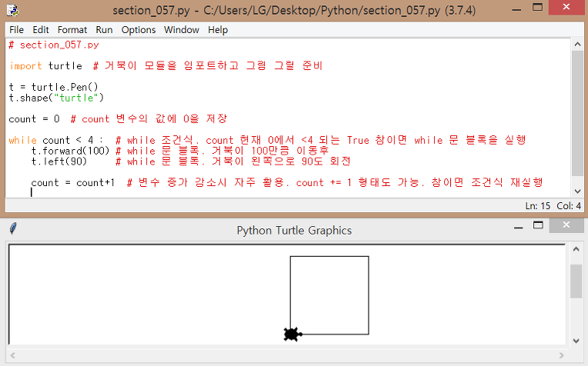This screenshot has height=366, width=588.
Task: Click the 'Python Turtle Graphics' window title
Action: click(x=294, y=231)
